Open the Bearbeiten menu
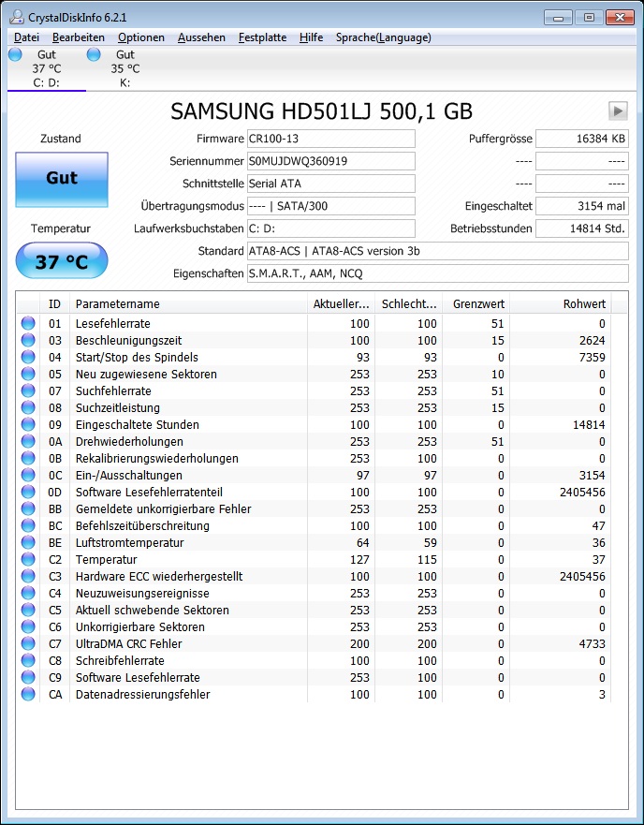644x825 pixels. coord(79,37)
